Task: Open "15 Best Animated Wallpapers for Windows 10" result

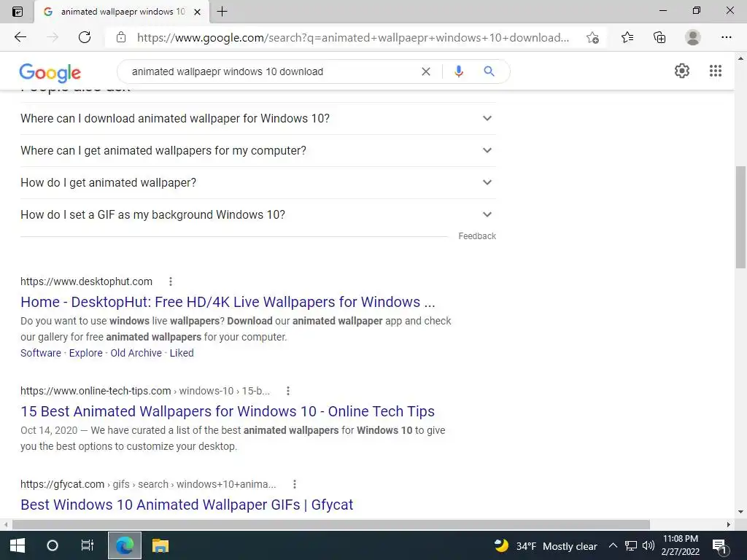Action: tap(228, 411)
